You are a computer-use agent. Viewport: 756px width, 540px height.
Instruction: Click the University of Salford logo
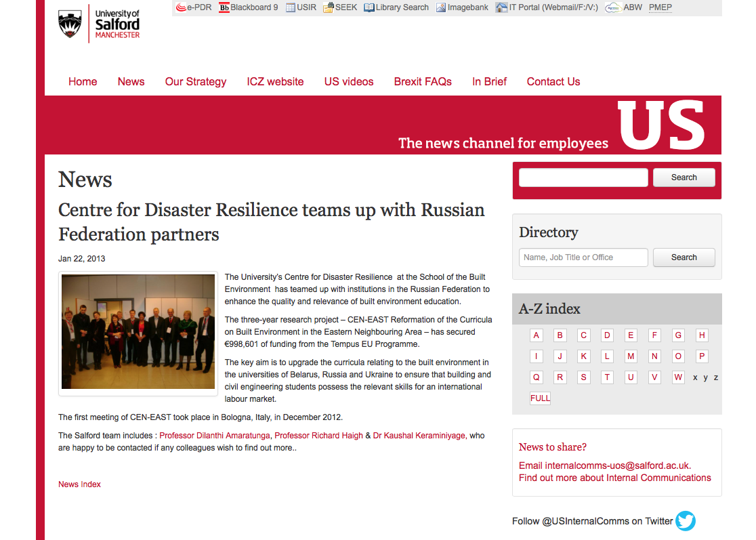click(x=99, y=24)
